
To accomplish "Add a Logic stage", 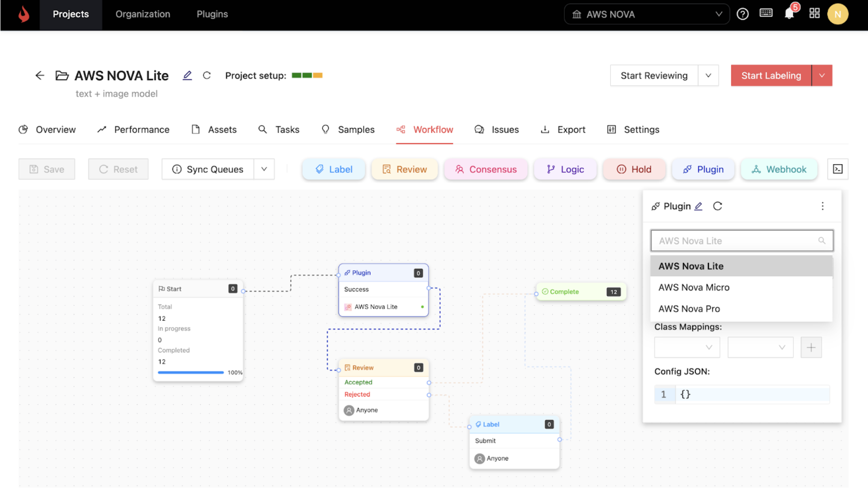I will pos(565,169).
